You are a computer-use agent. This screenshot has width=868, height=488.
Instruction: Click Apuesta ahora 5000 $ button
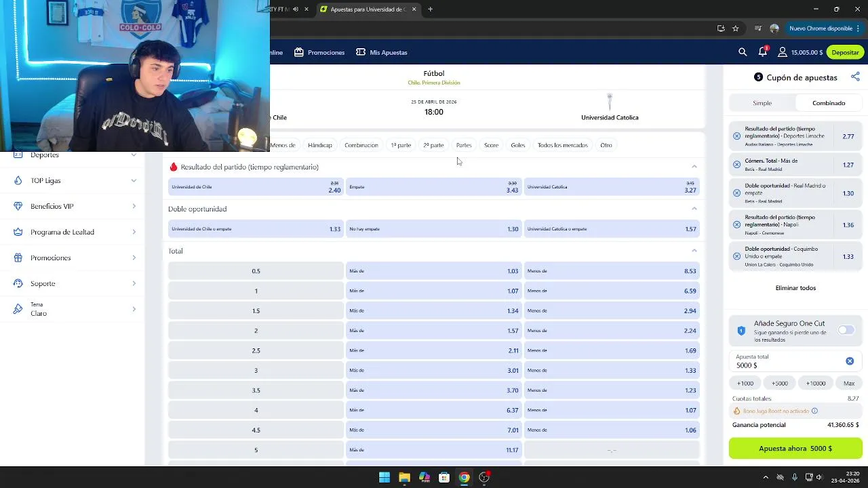(x=795, y=449)
